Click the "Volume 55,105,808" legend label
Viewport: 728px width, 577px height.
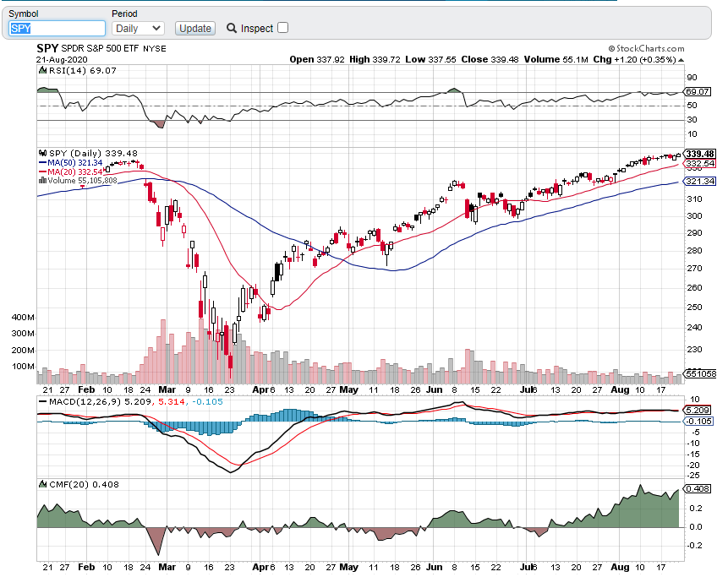tap(82, 181)
